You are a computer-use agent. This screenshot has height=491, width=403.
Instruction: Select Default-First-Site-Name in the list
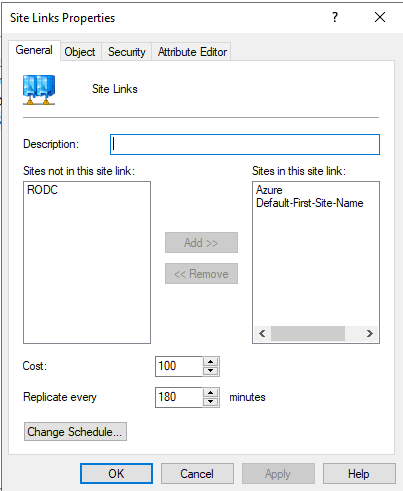(x=309, y=203)
